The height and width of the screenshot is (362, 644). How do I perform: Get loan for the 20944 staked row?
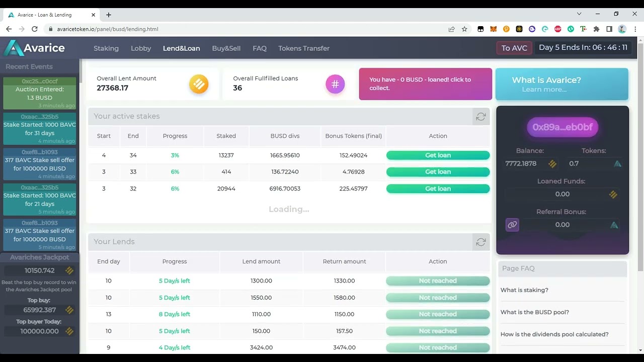click(x=438, y=189)
